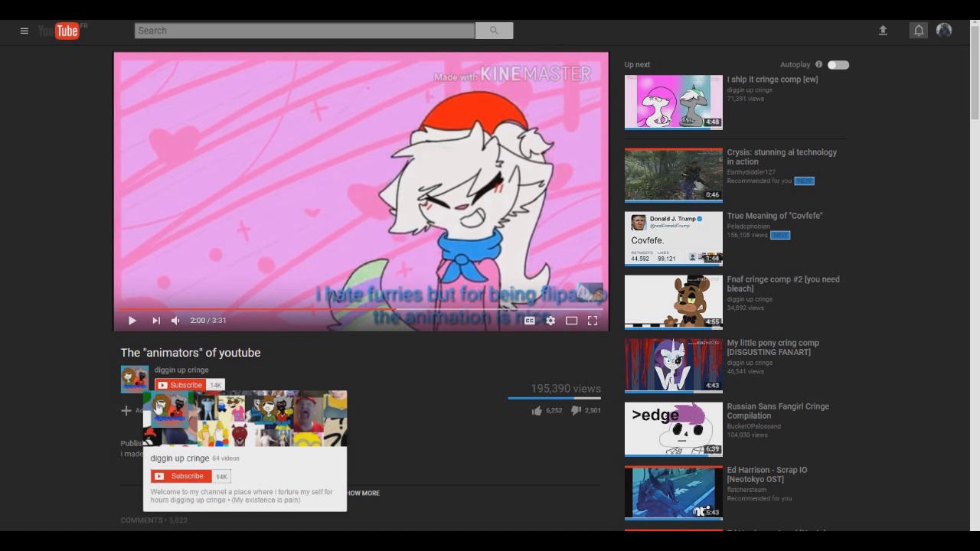Image resolution: width=980 pixels, height=551 pixels.
Task: Open diggin up cringe channel name link
Action: [181, 370]
